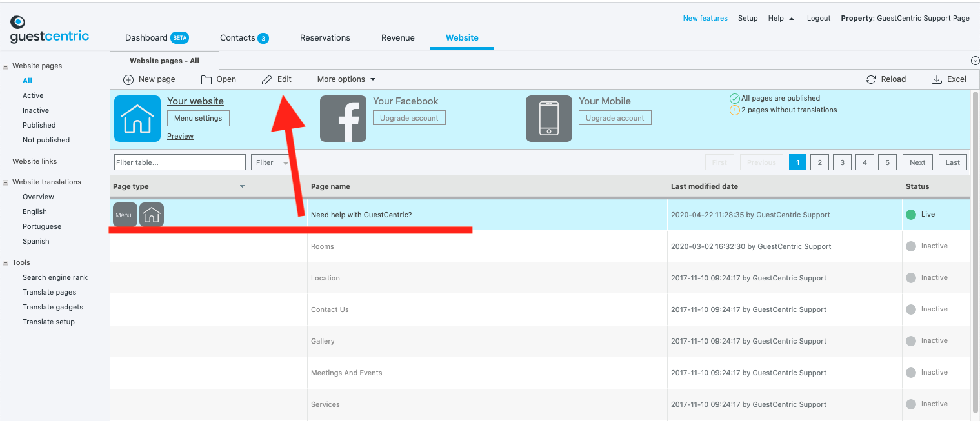The width and height of the screenshot is (980, 421).
Task: Click the Status column header
Action: point(917,186)
